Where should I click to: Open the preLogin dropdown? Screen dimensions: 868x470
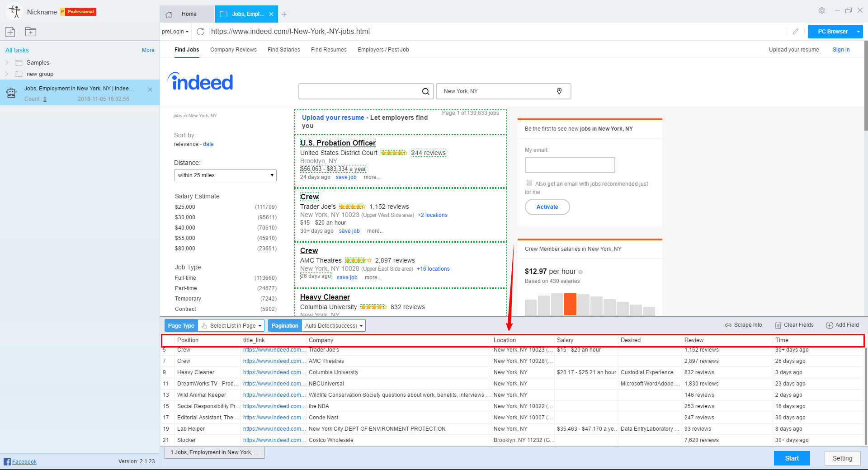pyautogui.click(x=175, y=32)
